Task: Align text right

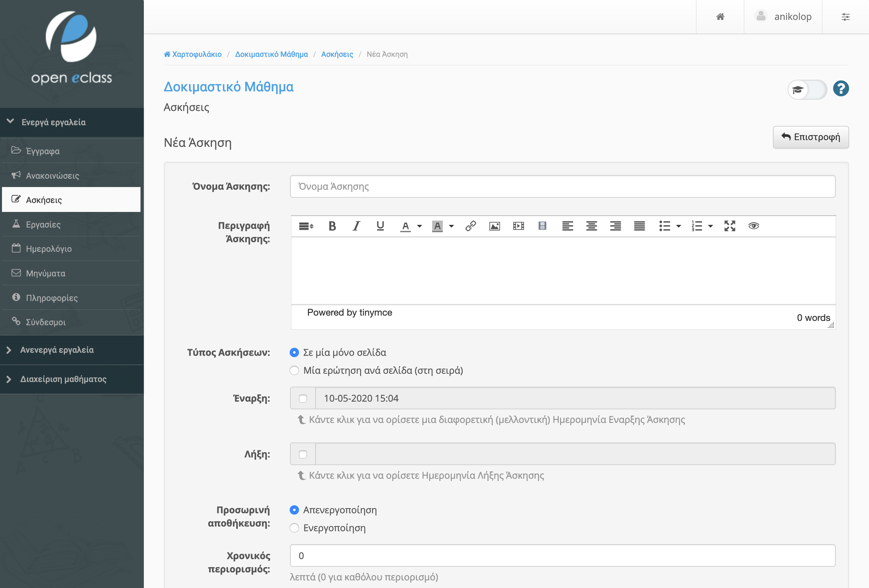Action: (x=616, y=226)
